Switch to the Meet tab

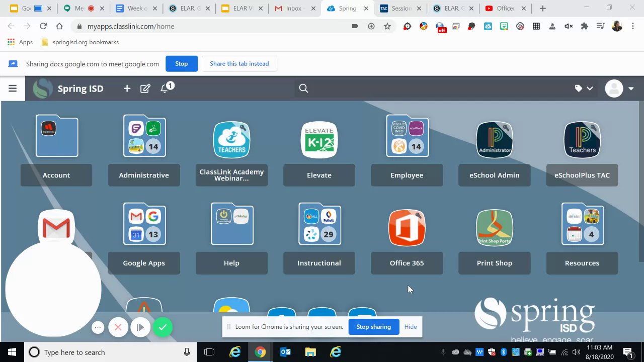click(84, 9)
